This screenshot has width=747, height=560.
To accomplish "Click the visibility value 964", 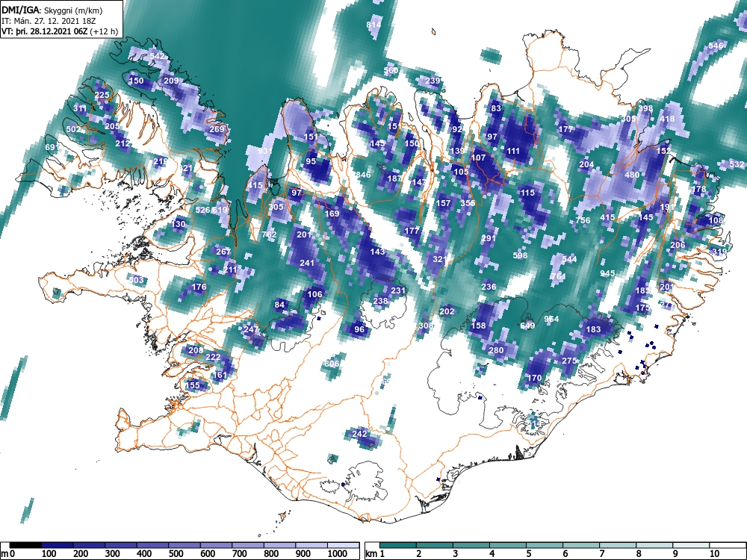I will pyautogui.click(x=552, y=319).
